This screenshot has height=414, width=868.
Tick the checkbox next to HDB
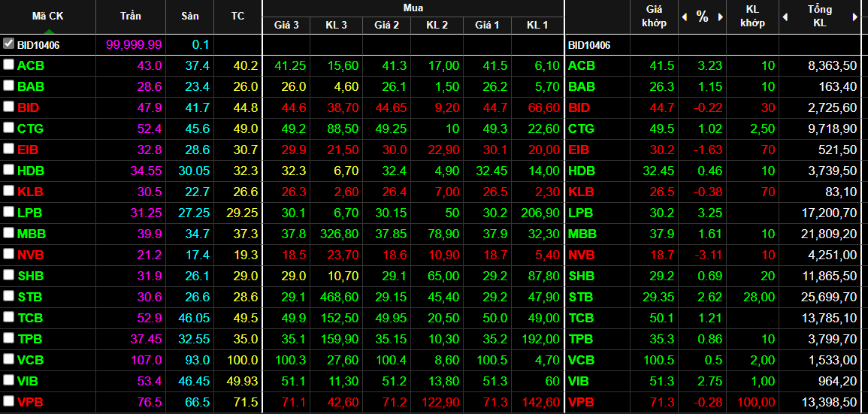pyautogui.click(x=8, y=170)
